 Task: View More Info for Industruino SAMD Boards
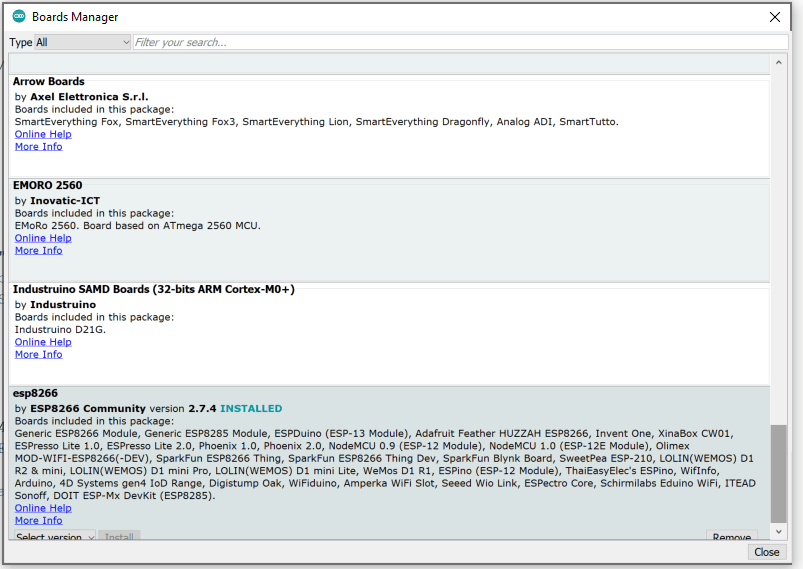[38, 354]
